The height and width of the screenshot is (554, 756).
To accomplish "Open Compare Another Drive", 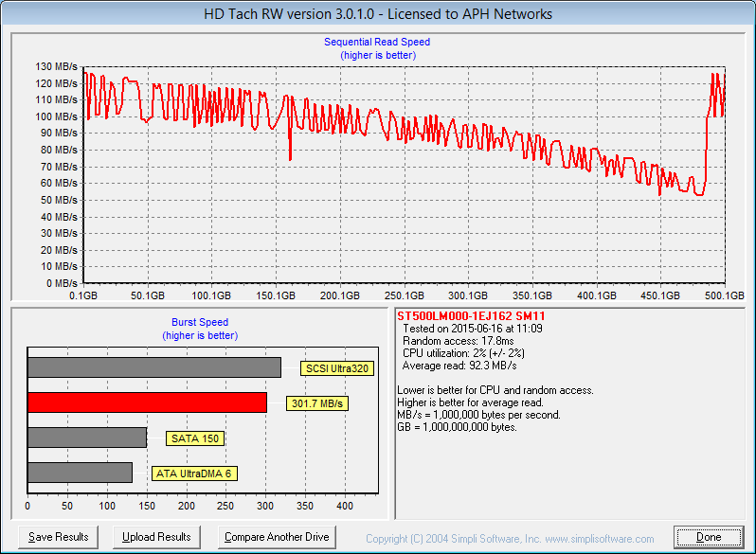I will coord(277,537).
